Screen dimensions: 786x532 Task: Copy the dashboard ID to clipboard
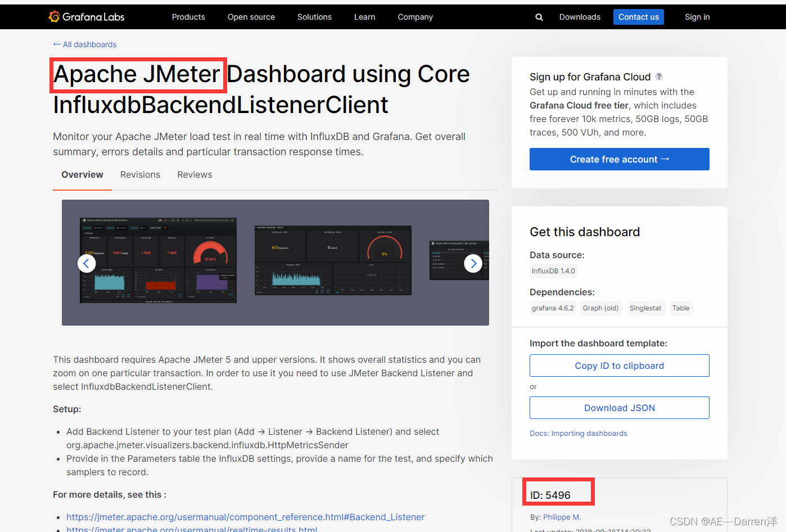point(619,366)
